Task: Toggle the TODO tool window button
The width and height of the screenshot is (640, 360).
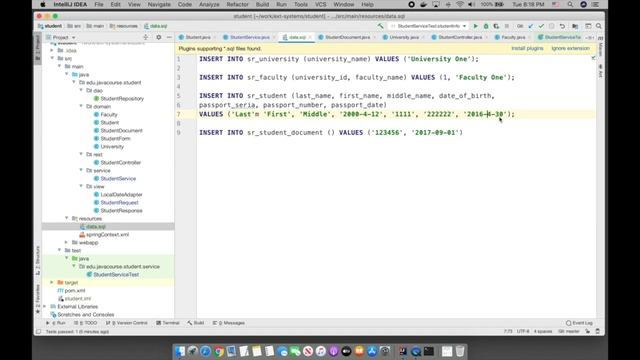Action: click(85, 323)
